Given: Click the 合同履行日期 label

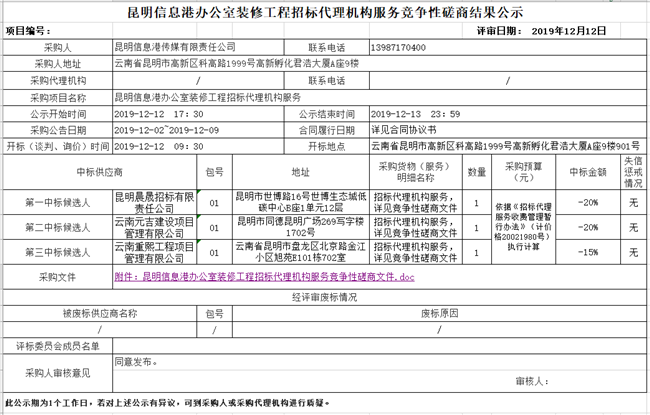Looking at the screenshot, I should [x=327, y=130].
